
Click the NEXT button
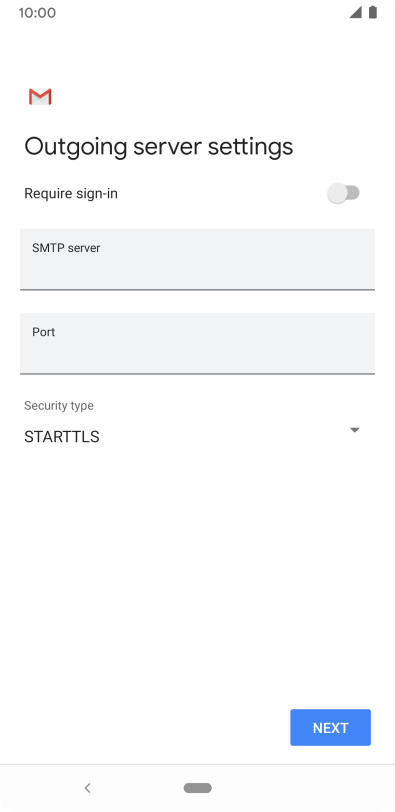(330, 728)
